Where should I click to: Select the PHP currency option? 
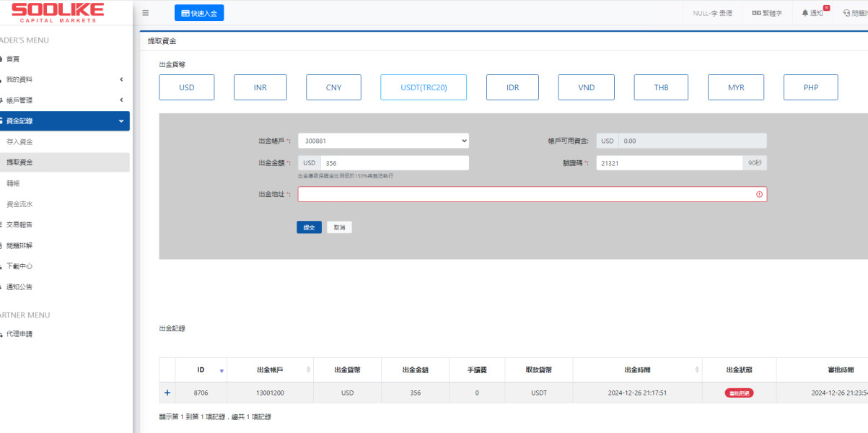[x=810, y=87]
